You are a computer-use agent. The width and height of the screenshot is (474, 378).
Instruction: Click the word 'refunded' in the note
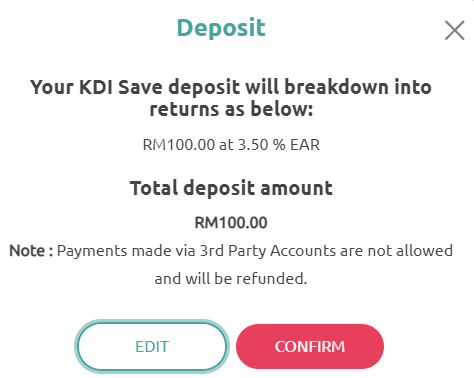click(x=271, y=279)
